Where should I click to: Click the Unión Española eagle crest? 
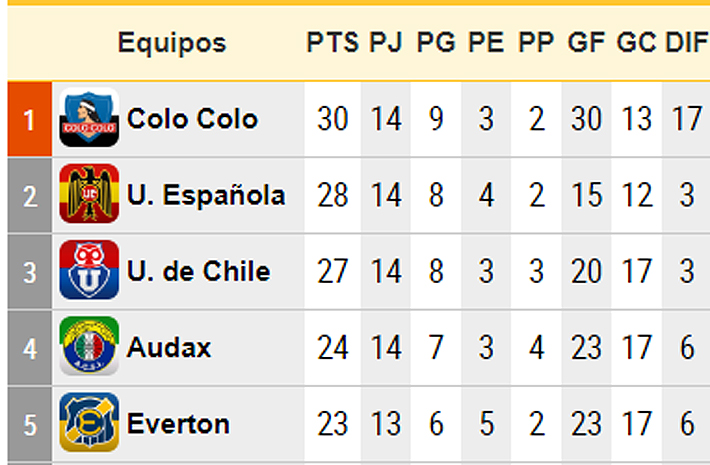[x=89, y=194]
